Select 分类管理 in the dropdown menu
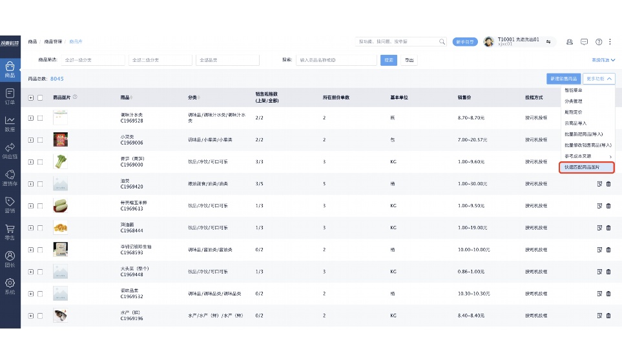 click(574, 101)
